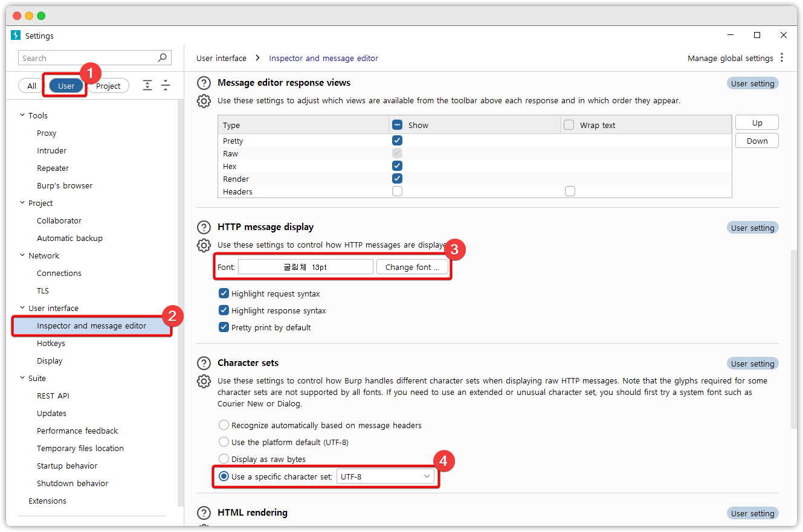Screen dimensions: 803x532
Task: Click the search magnifier icon
Action: (162, 58)
